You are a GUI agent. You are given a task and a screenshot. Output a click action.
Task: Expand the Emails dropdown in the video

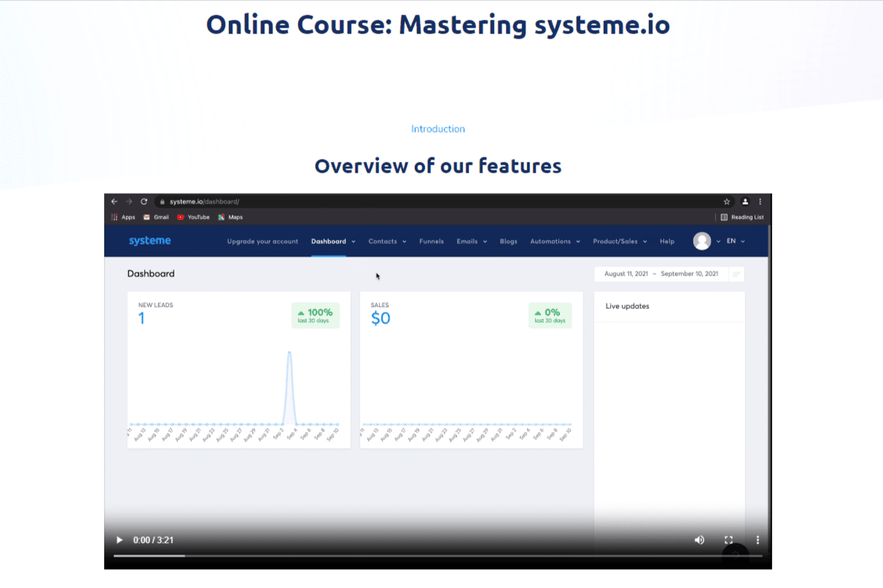(x=472, y=241)
